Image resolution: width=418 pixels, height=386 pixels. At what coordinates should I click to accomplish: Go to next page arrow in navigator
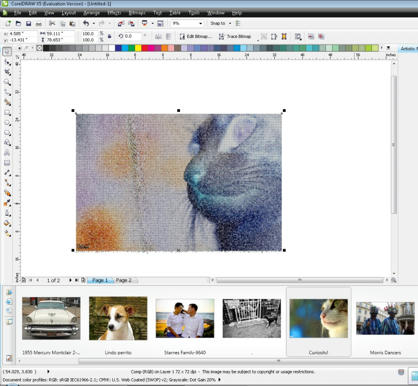(x=70, y=280)
